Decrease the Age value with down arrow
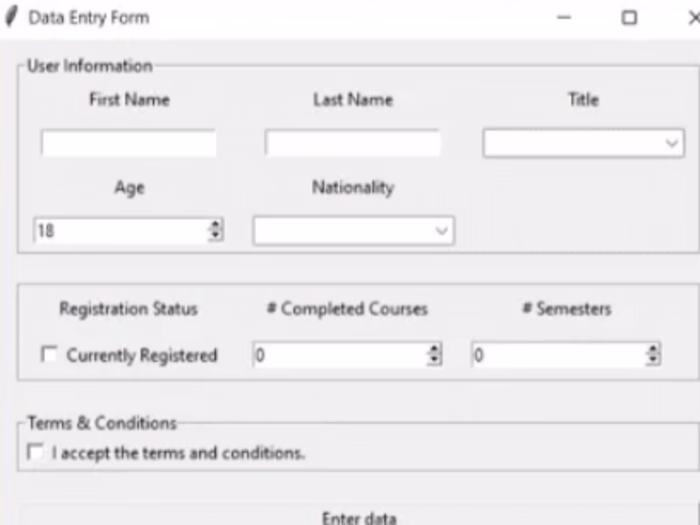Screen dimensions: 700x525 [x=216, y=236]
